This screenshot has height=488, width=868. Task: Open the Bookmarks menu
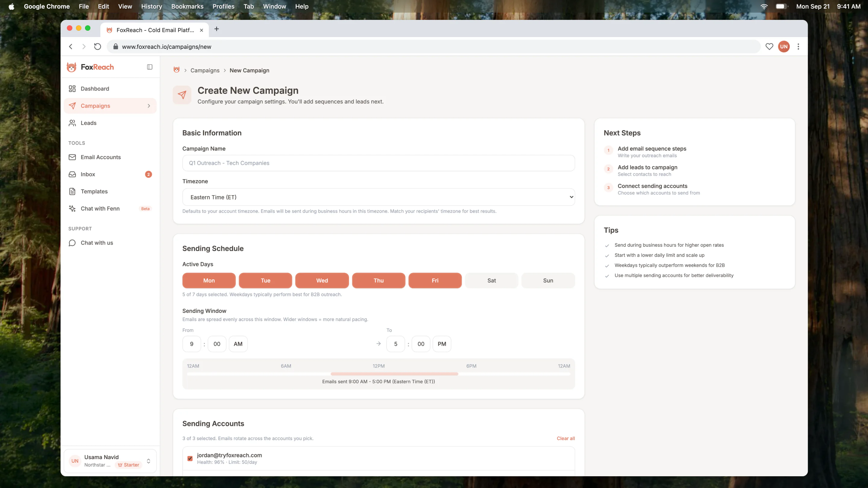coord(187,6)
